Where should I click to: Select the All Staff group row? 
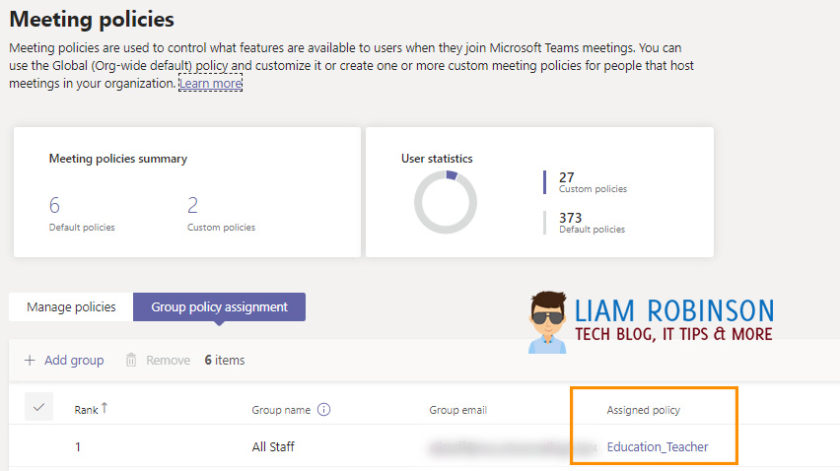tap(424, 447)
